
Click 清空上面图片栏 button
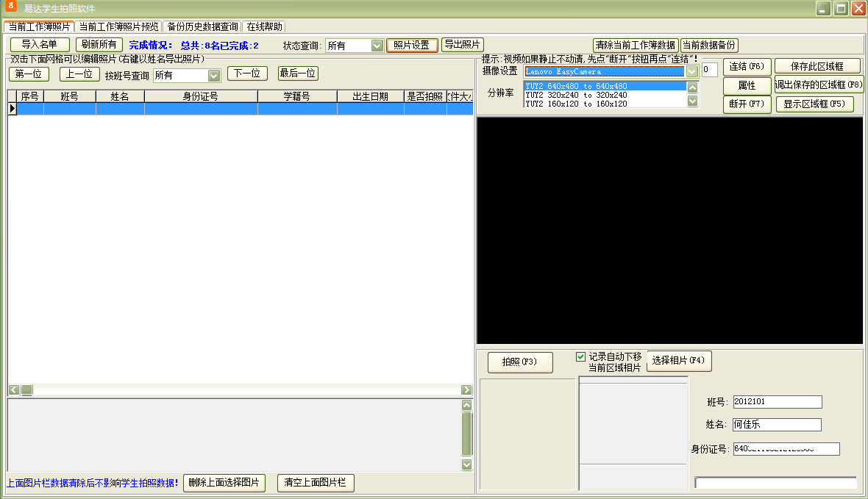(315, 483)
